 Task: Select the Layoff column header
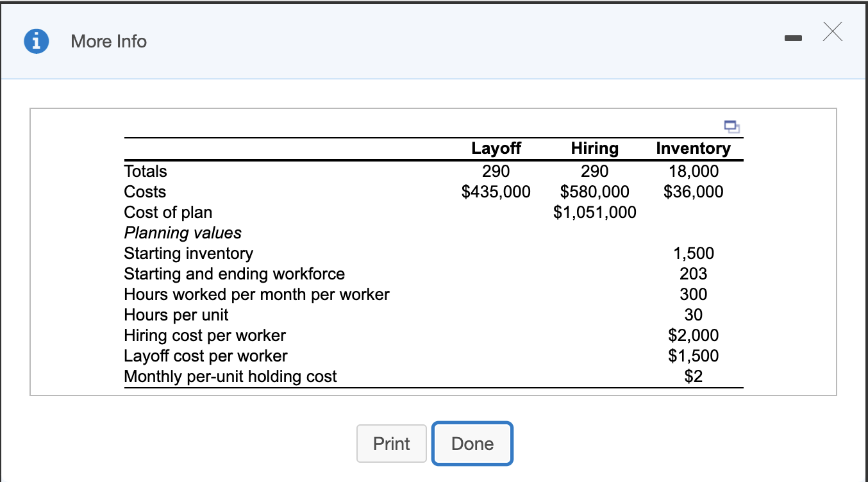point(496,148)
